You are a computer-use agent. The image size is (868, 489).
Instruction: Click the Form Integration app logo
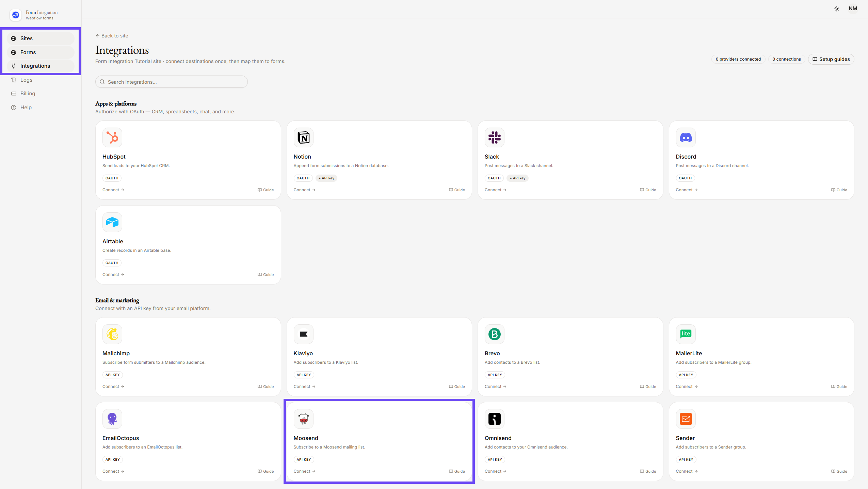point(15,15)
